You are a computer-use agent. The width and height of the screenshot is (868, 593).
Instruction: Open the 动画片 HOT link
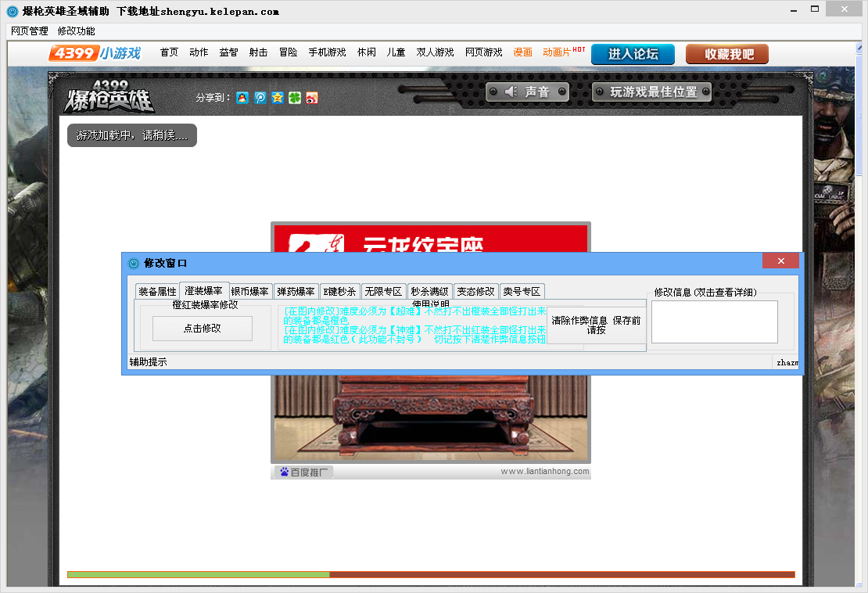click(564, 52)
